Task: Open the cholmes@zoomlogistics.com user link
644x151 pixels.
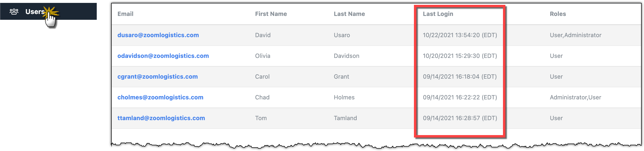Action: point(160,97)
